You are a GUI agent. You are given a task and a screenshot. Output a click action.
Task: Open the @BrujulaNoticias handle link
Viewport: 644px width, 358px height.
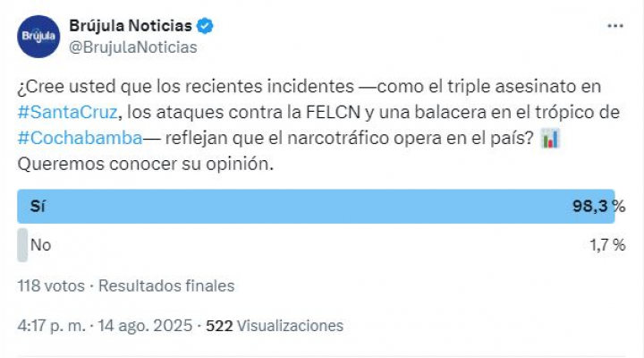(x=133, y=47)
